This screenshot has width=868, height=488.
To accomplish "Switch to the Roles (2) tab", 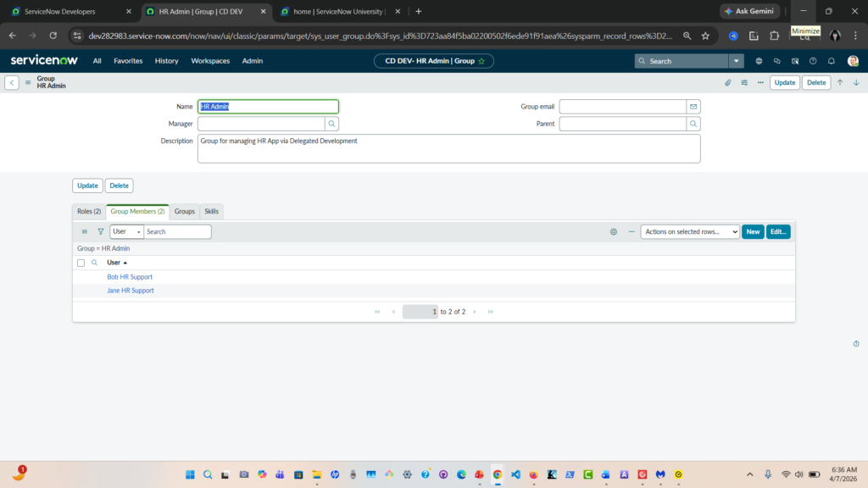I will click(x=89, y=211).
